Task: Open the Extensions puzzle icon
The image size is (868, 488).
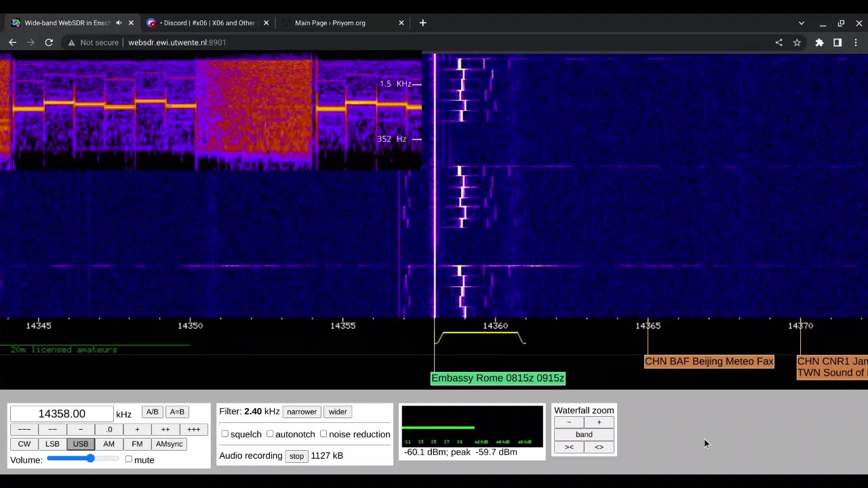Action: coord(819,42)
